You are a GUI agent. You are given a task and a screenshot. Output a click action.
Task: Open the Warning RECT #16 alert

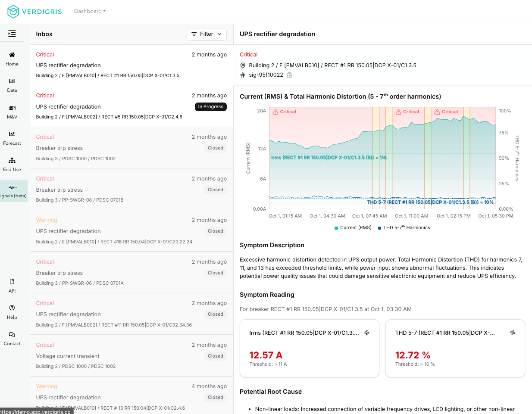(131, 231)
